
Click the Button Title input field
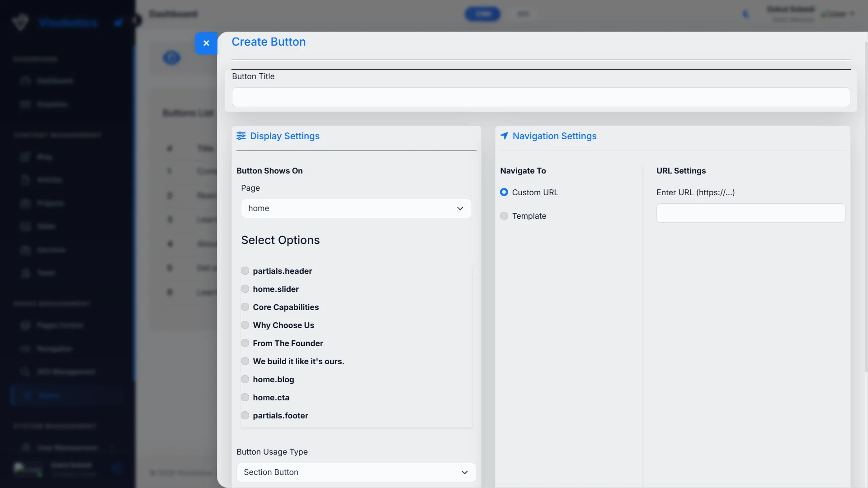coord(541,97)
